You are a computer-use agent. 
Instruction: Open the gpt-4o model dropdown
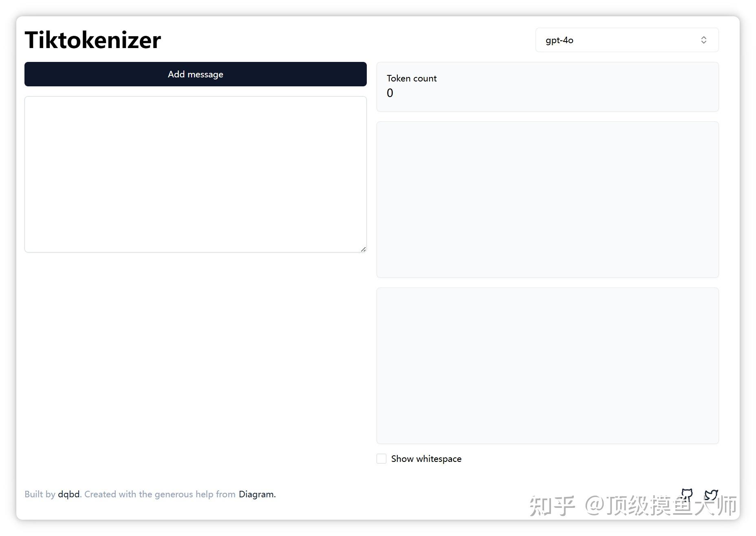[627, 40]
